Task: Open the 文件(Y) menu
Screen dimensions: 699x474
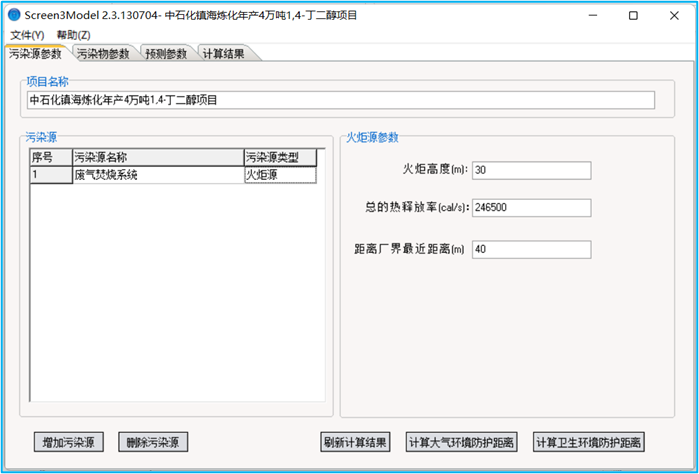Action: [x=27, y=35]
